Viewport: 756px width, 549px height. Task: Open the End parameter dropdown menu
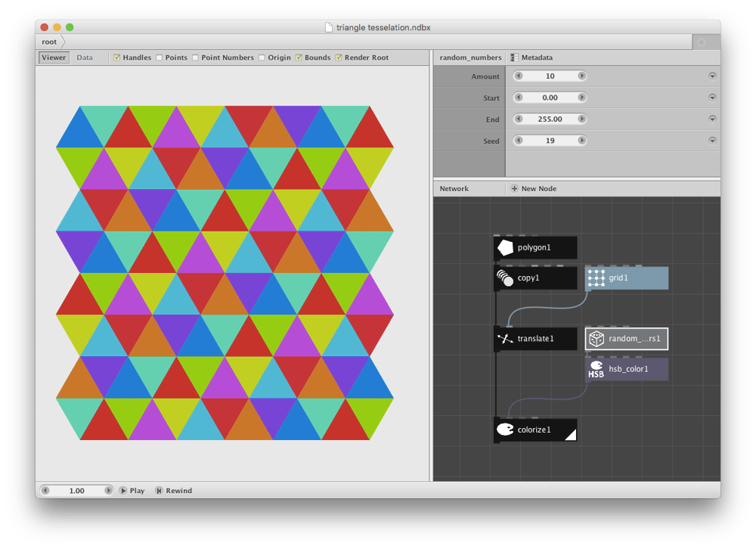(x=712, y=119)
